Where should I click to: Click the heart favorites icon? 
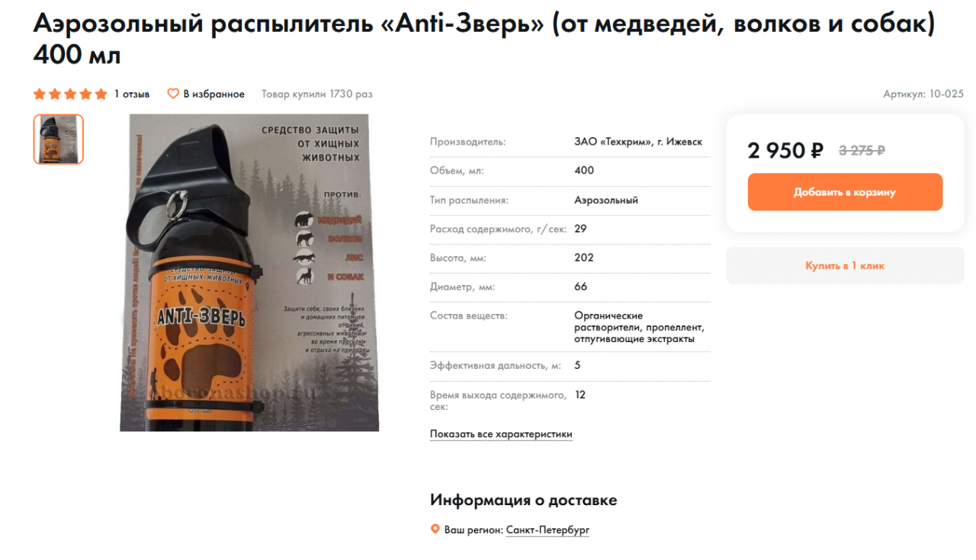click(173, 94)
